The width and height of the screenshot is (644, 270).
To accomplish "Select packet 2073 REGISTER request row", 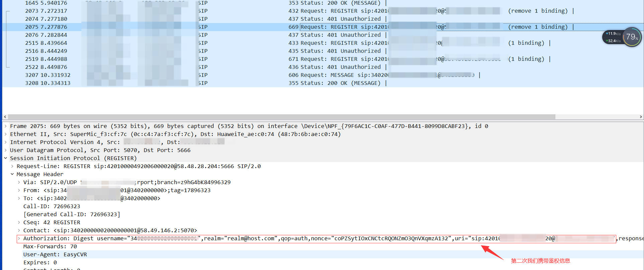I will coord(323,11).
